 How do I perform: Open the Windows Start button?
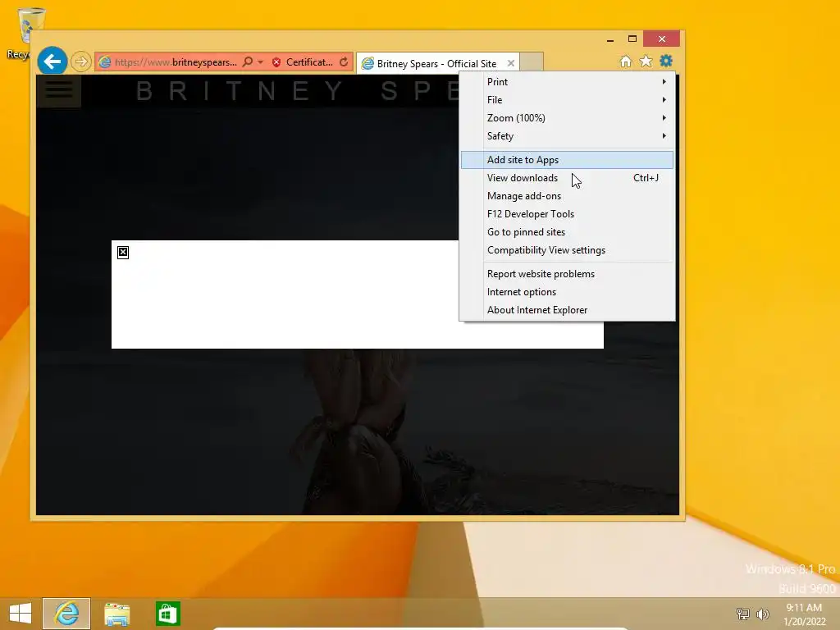21,614
